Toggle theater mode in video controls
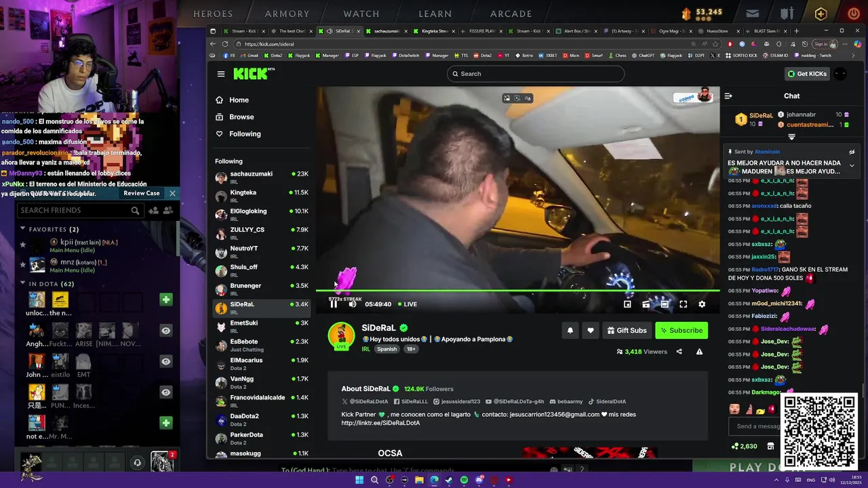Image resolution: width=868 pixels, height=488 pixels. [x=665, y=304]
